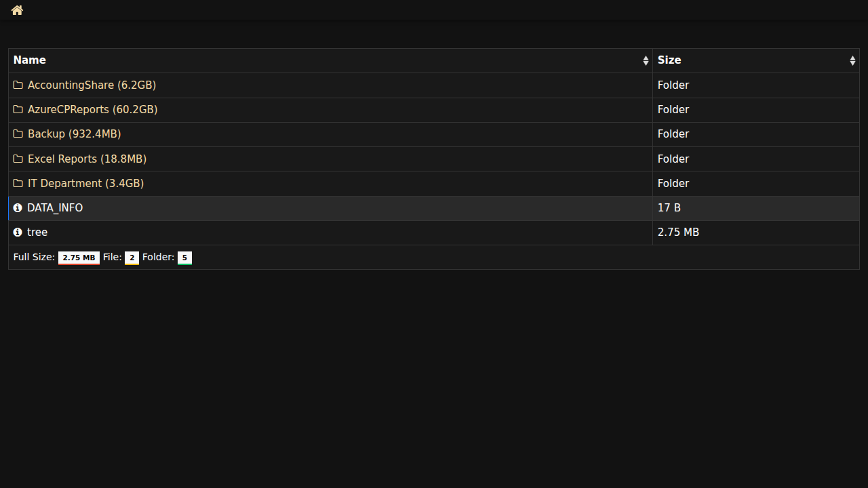The width and height of the screenshot is (868, 488).
Task: Click the DATA_INFO file info icon
Action: click(18, 208)
